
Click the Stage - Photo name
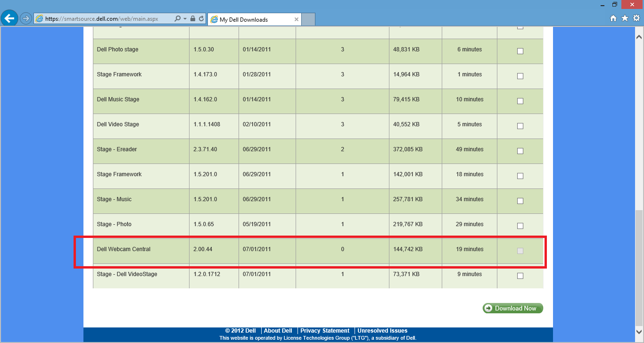click(114, 224)
